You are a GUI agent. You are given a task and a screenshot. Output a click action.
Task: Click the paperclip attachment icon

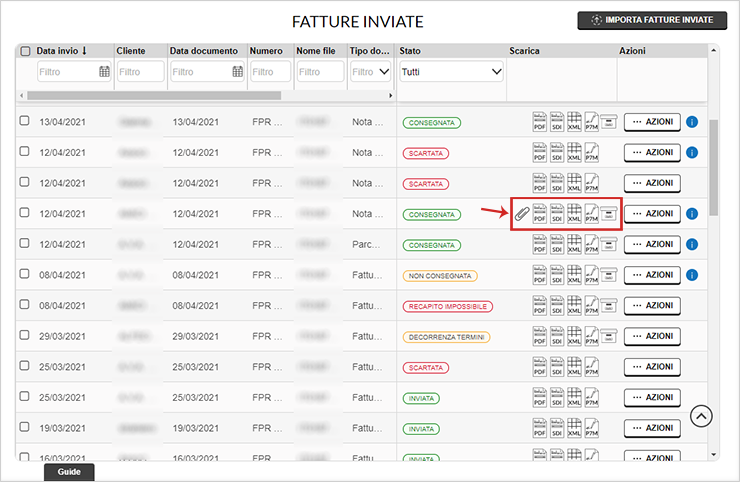tap(522, 213)
